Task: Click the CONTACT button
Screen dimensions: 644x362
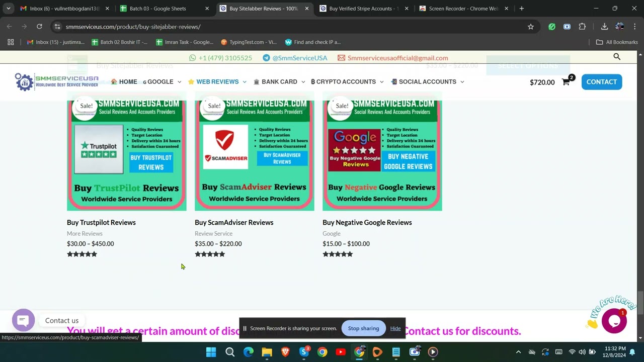Action: (602, 82)
